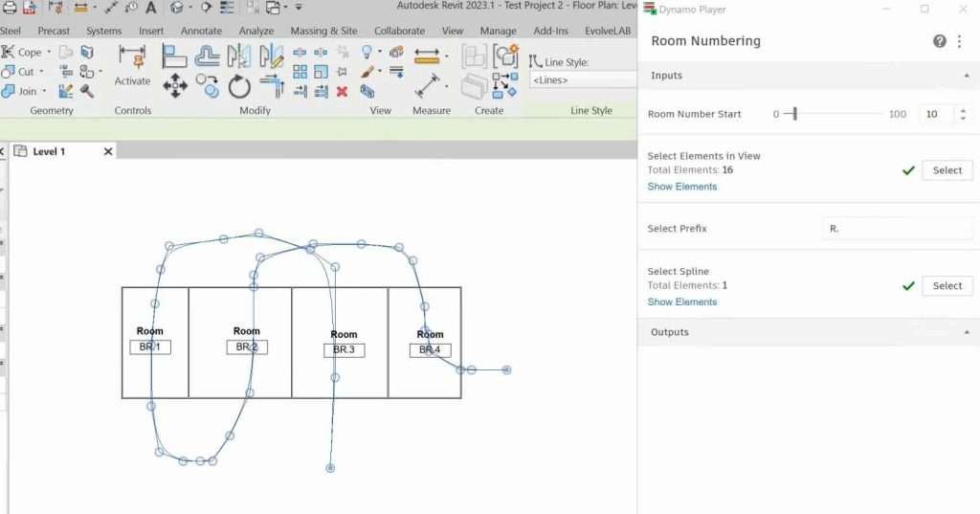
Task: Open Dynamo Player help icon
Action: pos(940,41)
